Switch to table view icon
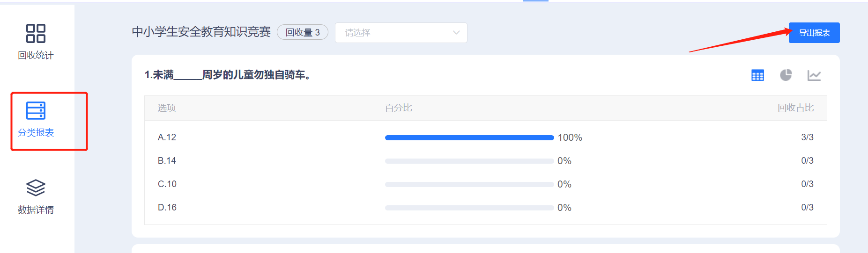868x253 pixels. click(757, 75)
